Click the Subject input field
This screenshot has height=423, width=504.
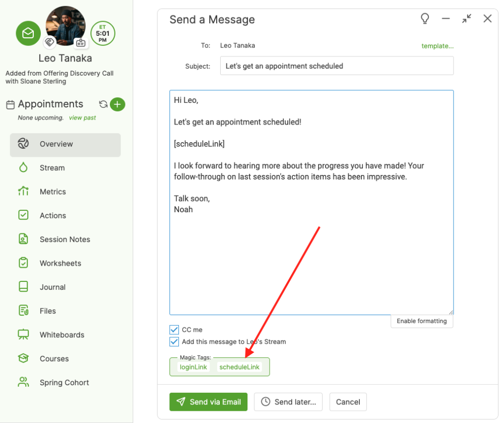point(337,66)
